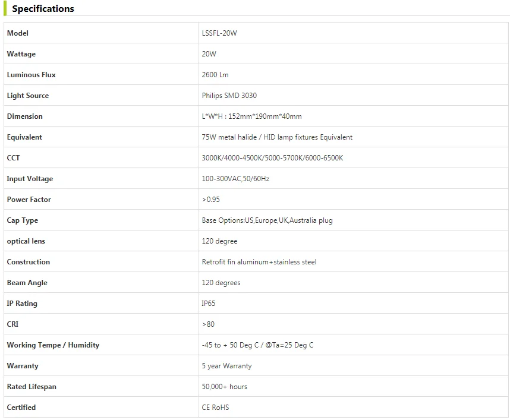Select the Retrofit fin aluminum+stainless steel text
This screenshot has width=510, height=420.
pos(259,262)
